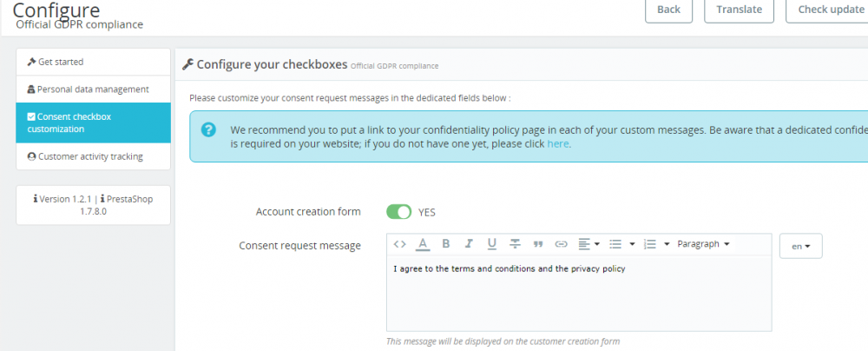This screenshot has height=351, width=868.
Task: Insert a hyperlink in message
Action: pyautogui.click(x=561, y=244)
